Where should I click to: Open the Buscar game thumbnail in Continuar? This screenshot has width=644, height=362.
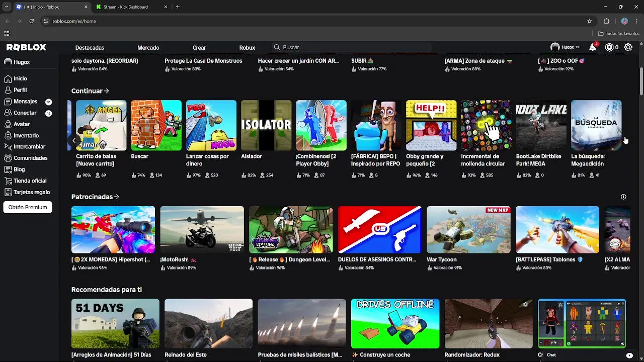pyautogui.click(x=156, y=125)
